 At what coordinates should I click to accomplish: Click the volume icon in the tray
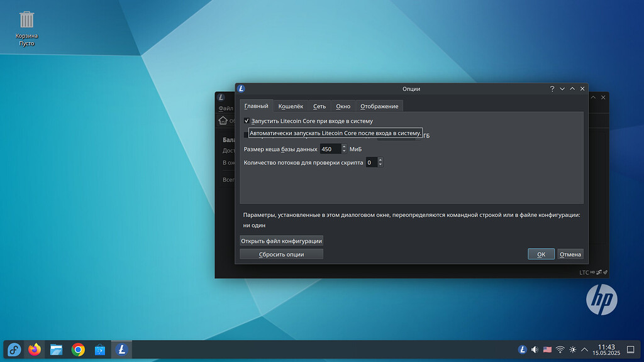click(535, 349)
